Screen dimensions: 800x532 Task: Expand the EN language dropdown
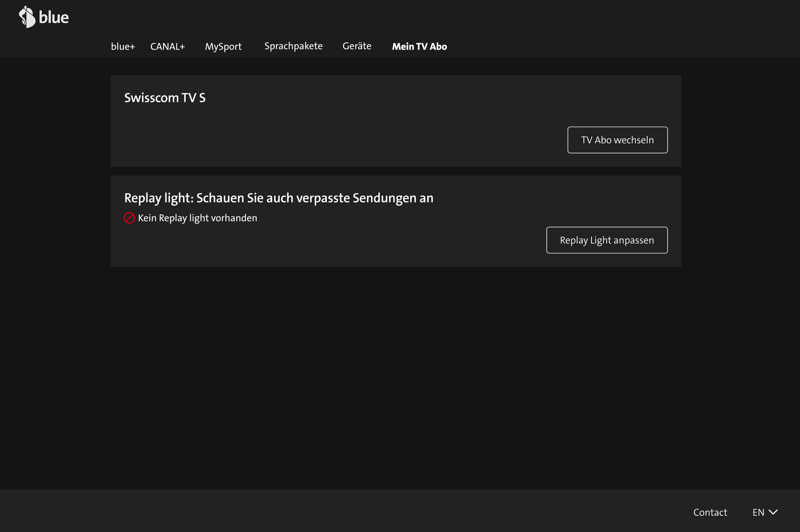(x=765, y=512)
